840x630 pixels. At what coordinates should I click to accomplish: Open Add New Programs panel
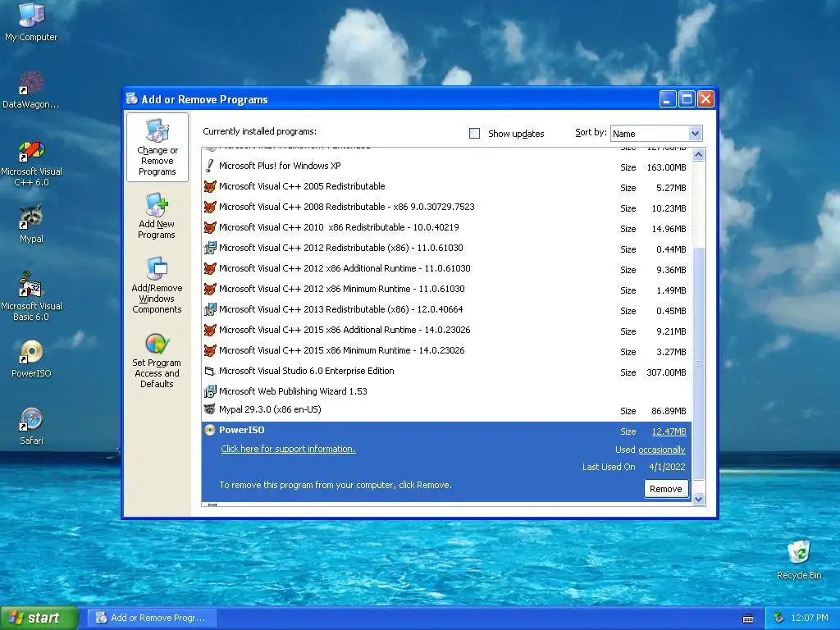tap(157, 217)
